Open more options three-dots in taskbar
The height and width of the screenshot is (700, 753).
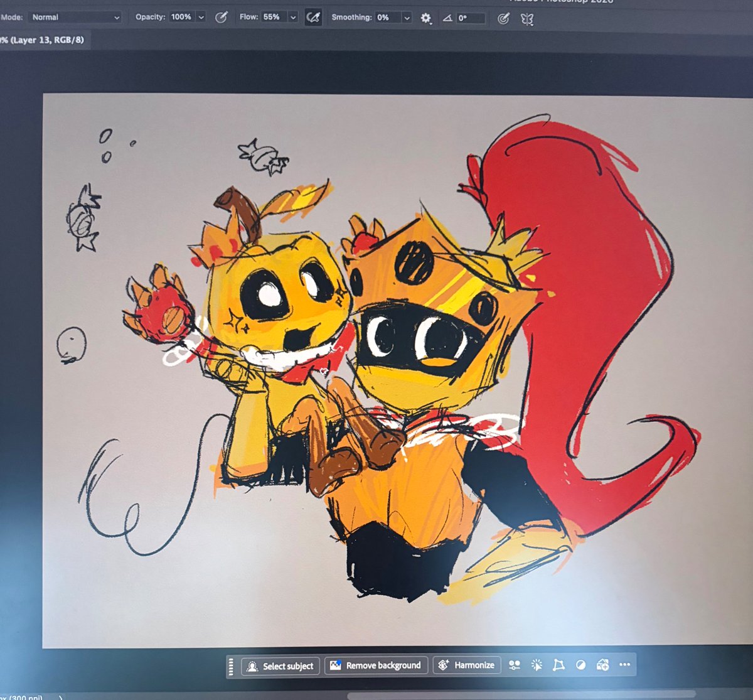pyautogui.click(x=625, y=665)
